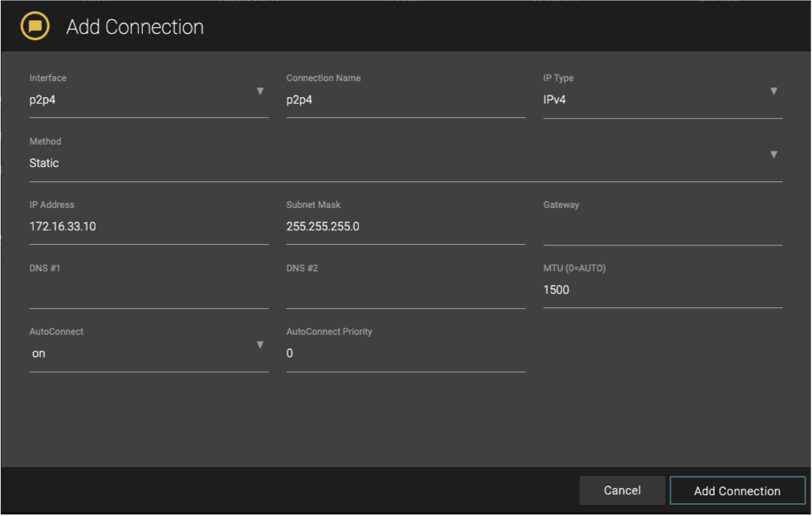This screenshot has width=812, height=516.
Task: Expand the IP Type dropdown arrow
Action: pos(773,91)
